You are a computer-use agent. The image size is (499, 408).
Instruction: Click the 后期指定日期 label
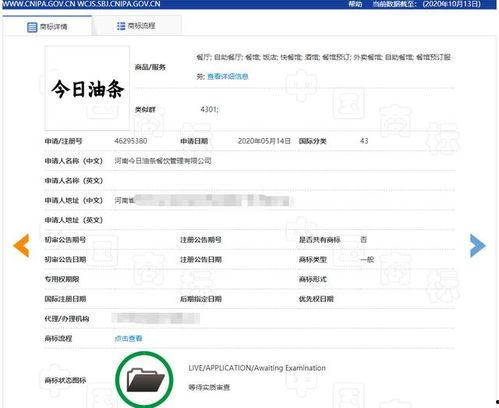pyautogui.click(x=201, y=299)
